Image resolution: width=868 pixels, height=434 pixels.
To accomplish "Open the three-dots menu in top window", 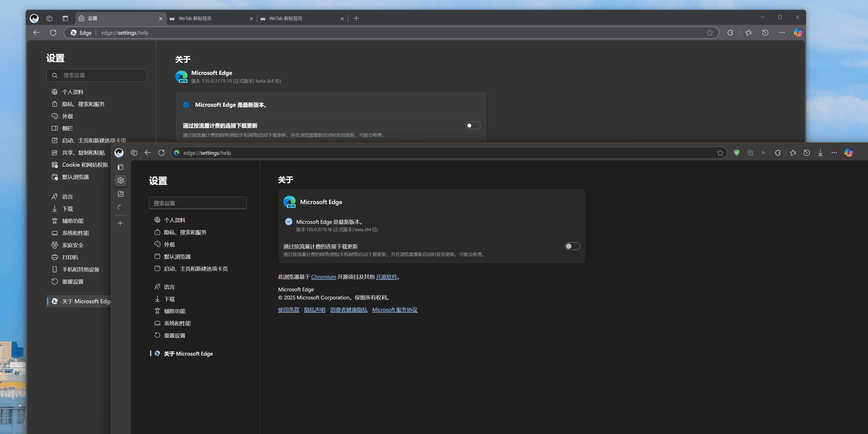I will [782, 33].
